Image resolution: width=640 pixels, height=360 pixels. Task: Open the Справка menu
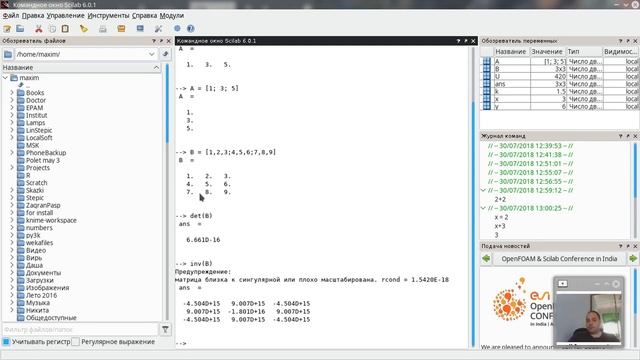pos(144,16)
